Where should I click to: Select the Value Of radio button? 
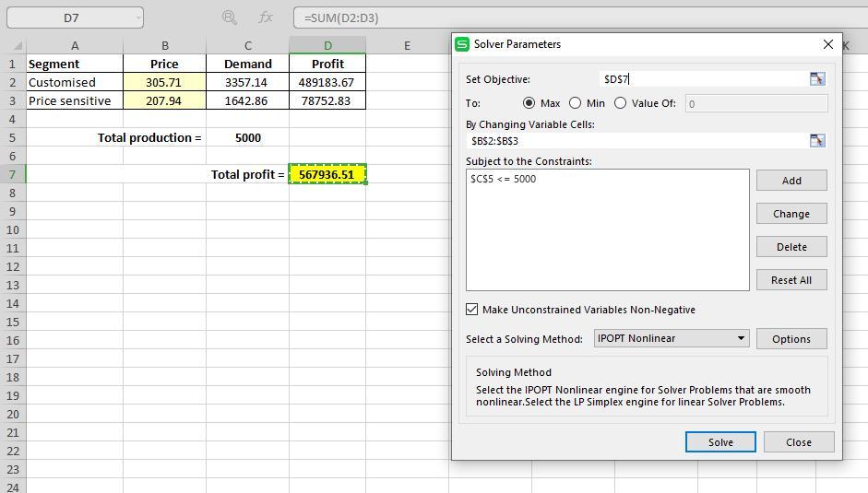(621, 103)
